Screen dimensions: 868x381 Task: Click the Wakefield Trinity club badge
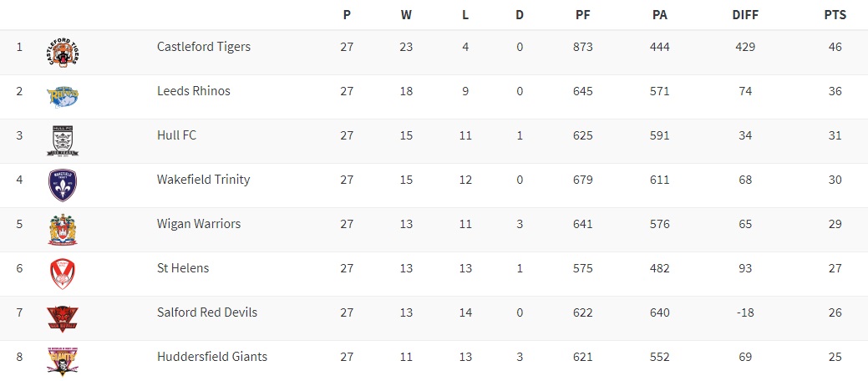[63, 185]
